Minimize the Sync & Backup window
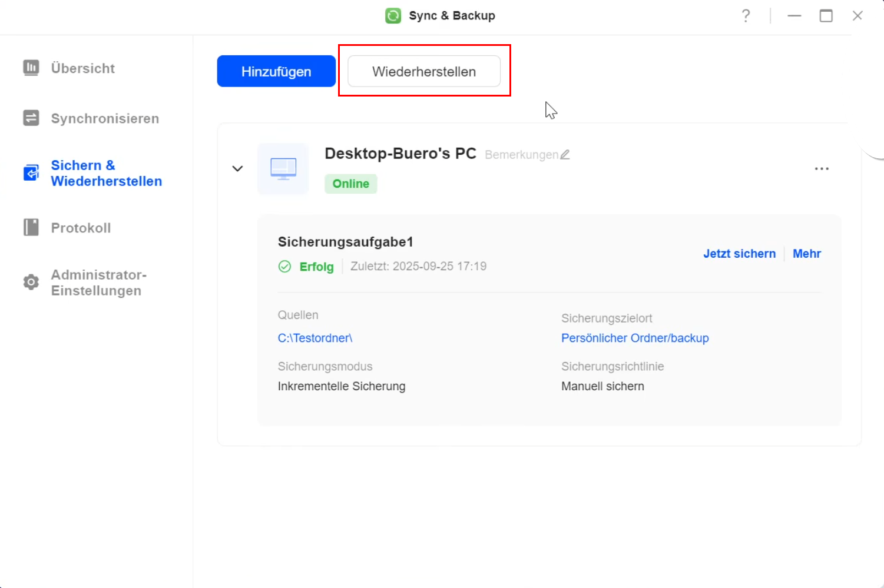Screen dimensions: 884x588 (x=794, y=16)
